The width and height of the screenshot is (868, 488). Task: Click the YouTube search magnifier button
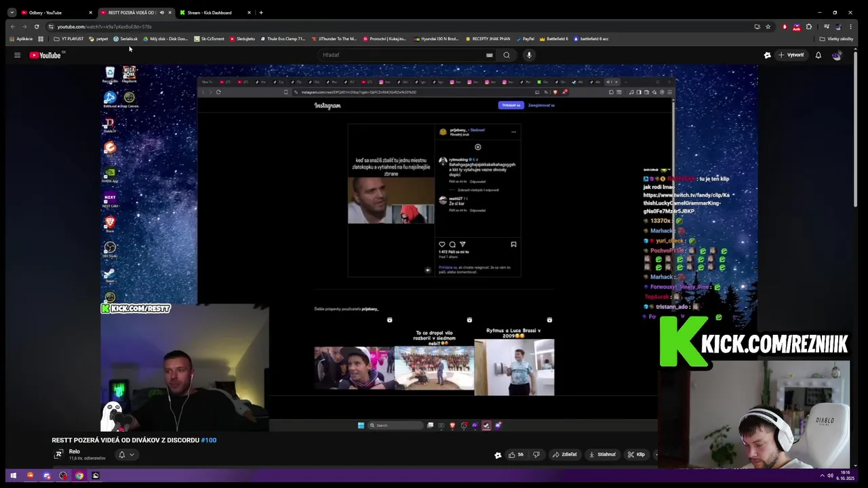click(x=506, y=55)
